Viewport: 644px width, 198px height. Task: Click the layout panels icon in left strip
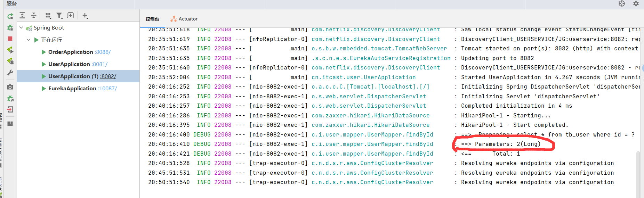10,124
